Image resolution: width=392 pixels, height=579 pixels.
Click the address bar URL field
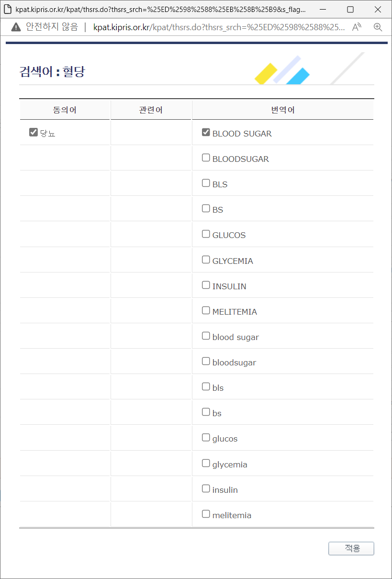215,27
